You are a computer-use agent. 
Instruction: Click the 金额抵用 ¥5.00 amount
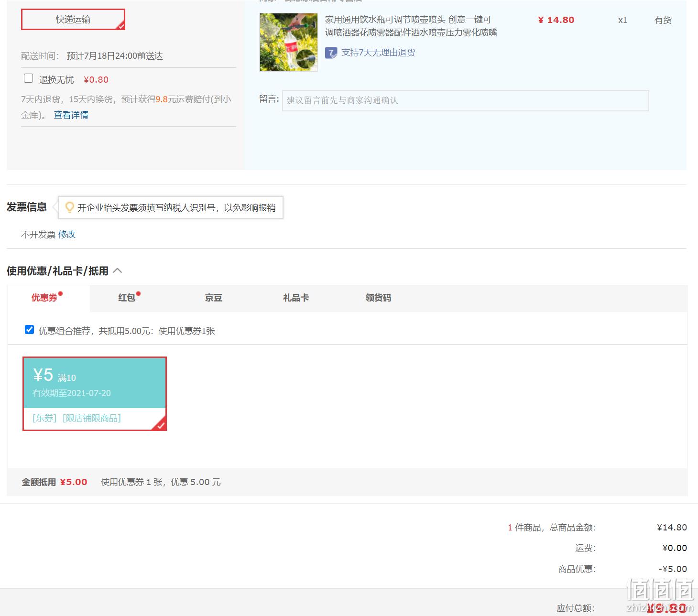[74, 482]
